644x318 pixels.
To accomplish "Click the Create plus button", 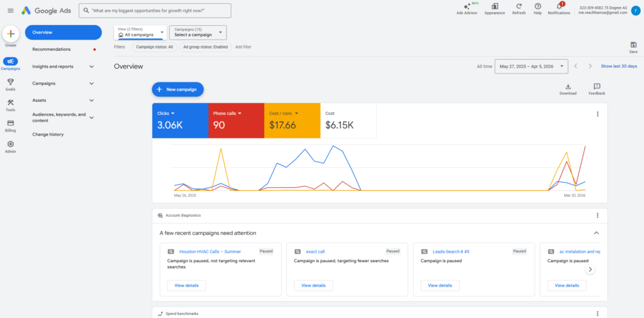I will click(11, 34).
